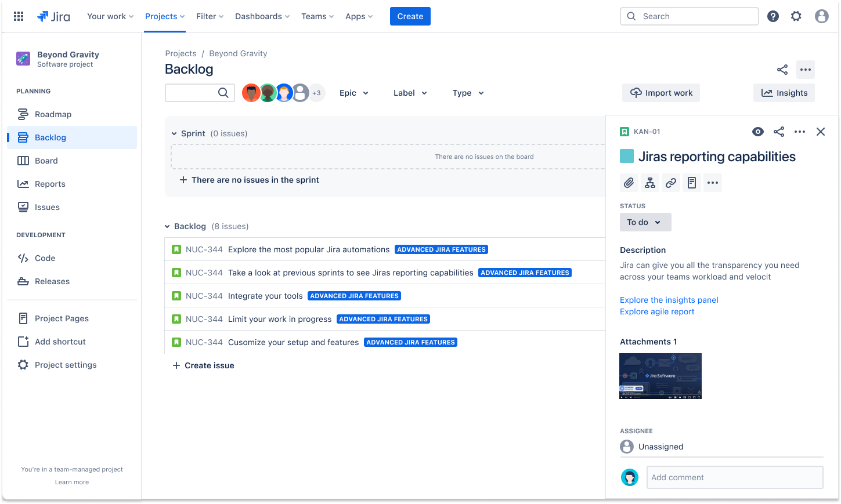Open the user profile avatar menu

click(x=822, y=16)
